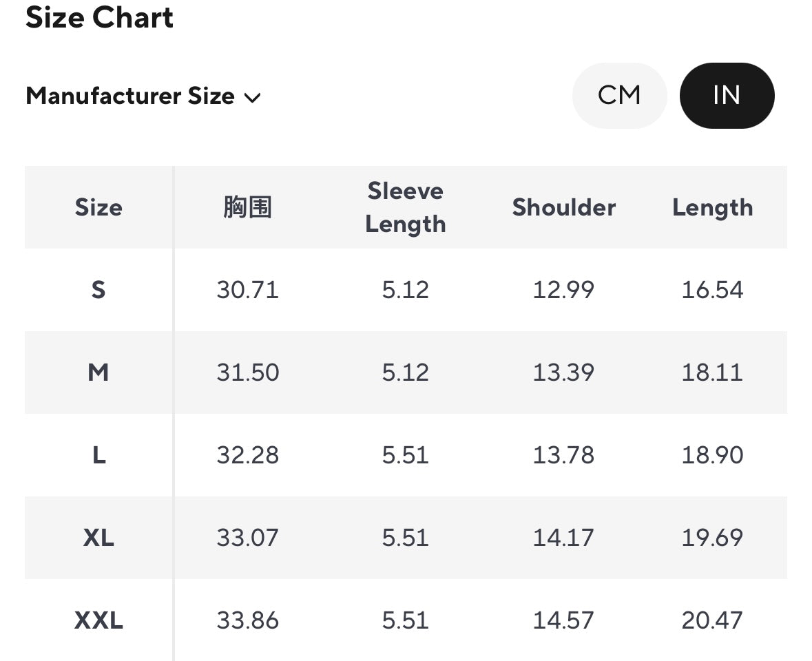
Task: Select the Length column header
Action: [x=712, y=207]
